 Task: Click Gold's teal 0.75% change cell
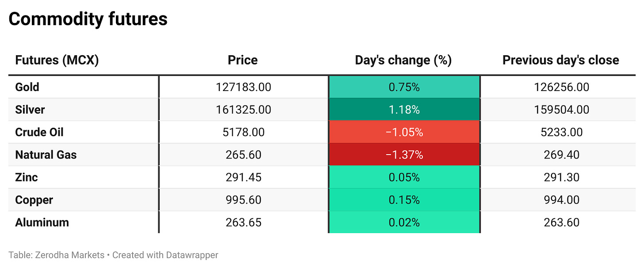pyautogui.click(x=404, y=87)
